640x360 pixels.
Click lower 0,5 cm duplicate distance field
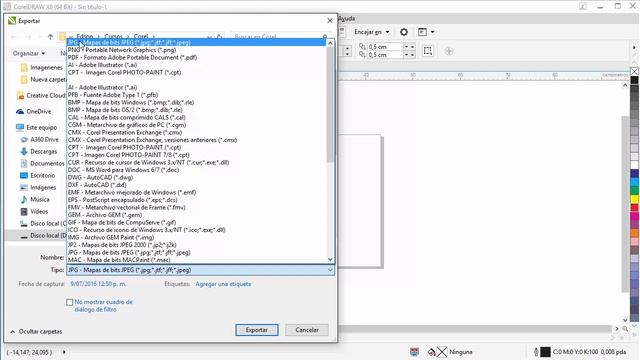[x=385, y=55]
